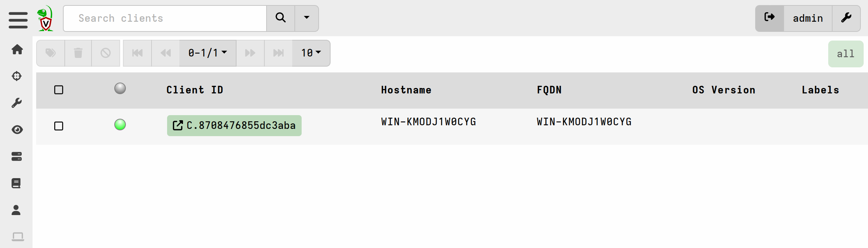Click the Velociraptor logo at top left
This screenshot has width=868, height=248.
point(45,18)
